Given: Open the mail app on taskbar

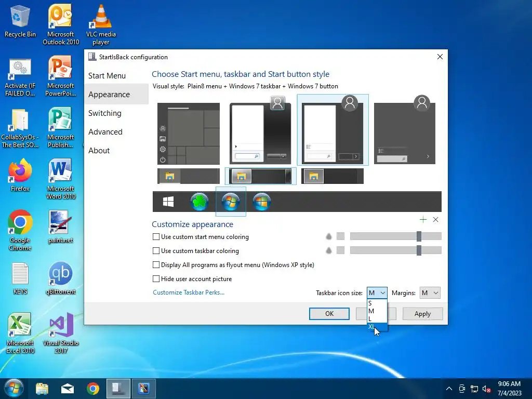Looking at the screenshot, I should tap(67, 389).
